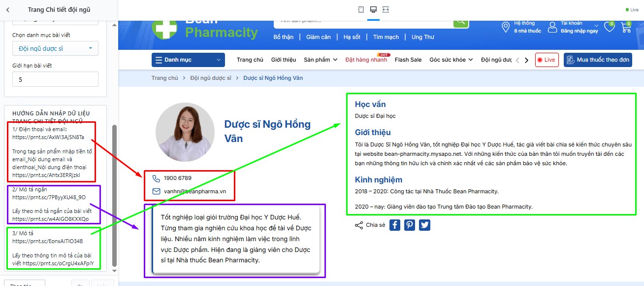
Task: Open the Đội ngũ dược sĩ category selector
Action: point(55,48)
